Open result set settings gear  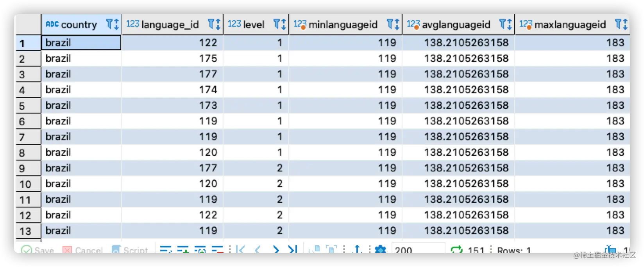[380, 249]
